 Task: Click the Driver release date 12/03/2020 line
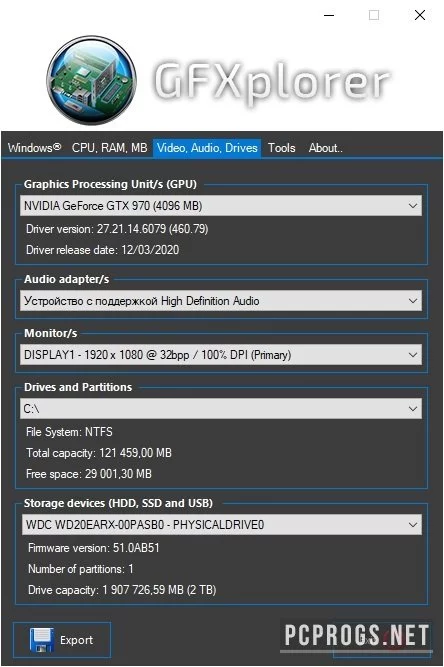[102, 250]
